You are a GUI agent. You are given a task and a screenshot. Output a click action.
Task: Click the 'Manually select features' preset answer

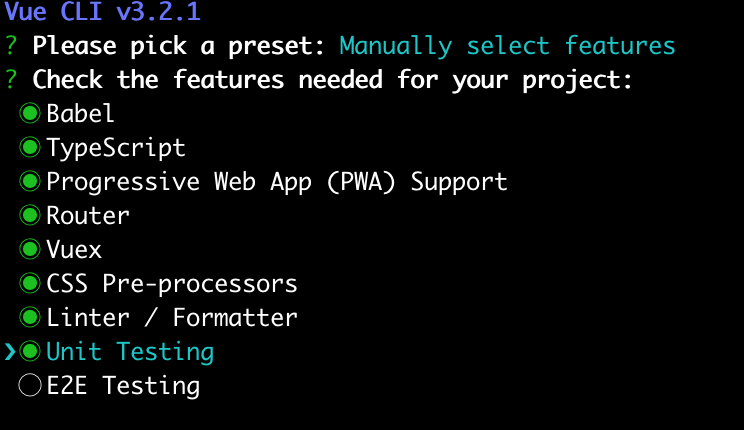(x=507, y=46)
